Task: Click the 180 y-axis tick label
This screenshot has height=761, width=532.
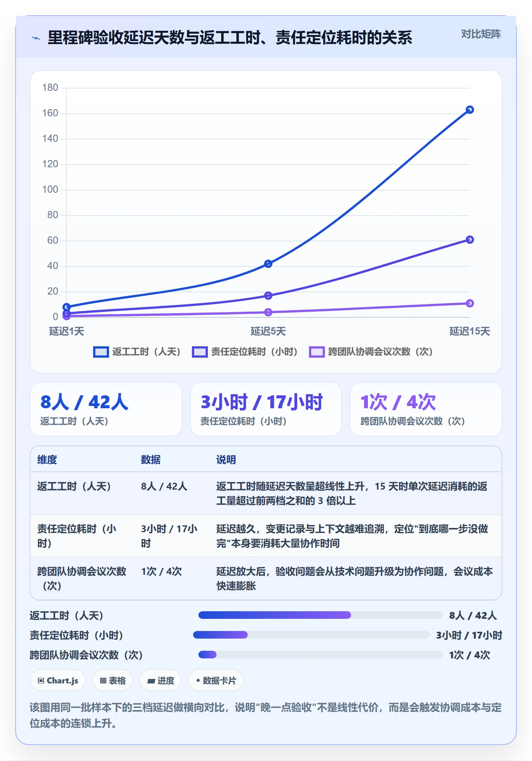Action: pos(50,88)
